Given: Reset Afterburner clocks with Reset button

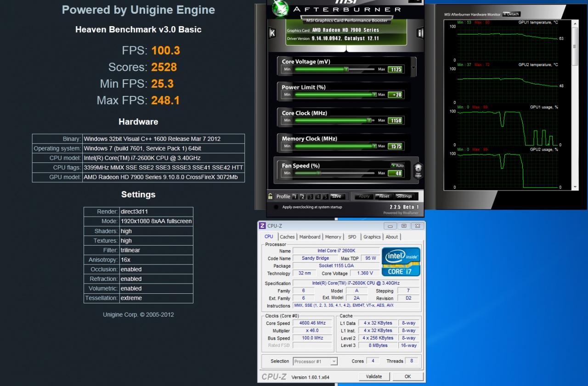Looking at the screenshot, I should pyautogui.click(x=384, y=196).
